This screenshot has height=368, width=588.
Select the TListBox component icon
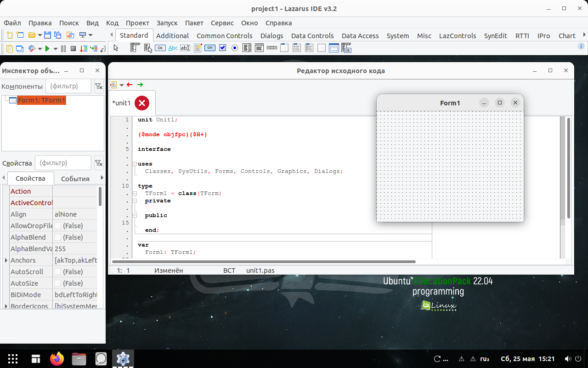[247, 48]
